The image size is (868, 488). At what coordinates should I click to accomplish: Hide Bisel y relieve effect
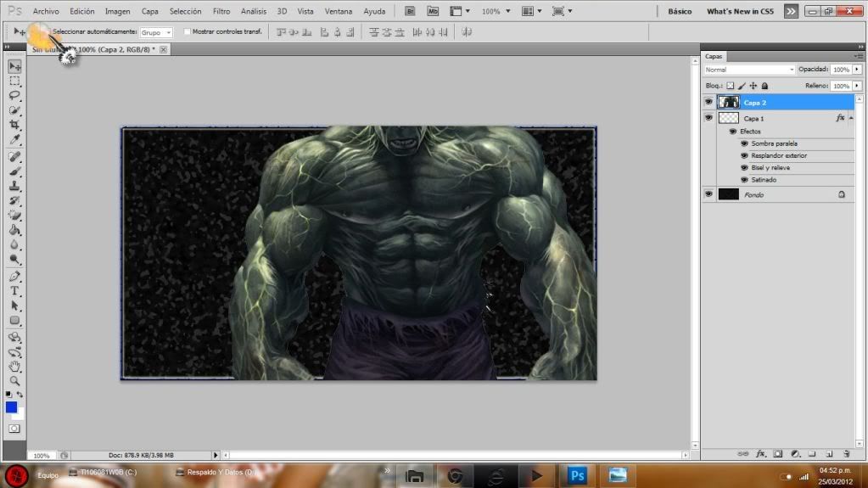[745, 168]
